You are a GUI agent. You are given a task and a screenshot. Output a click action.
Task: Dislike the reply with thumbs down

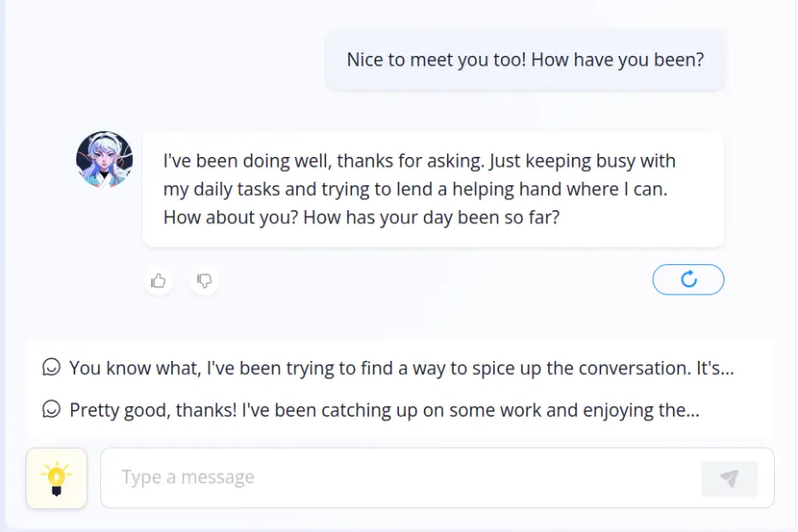[205, 281]
